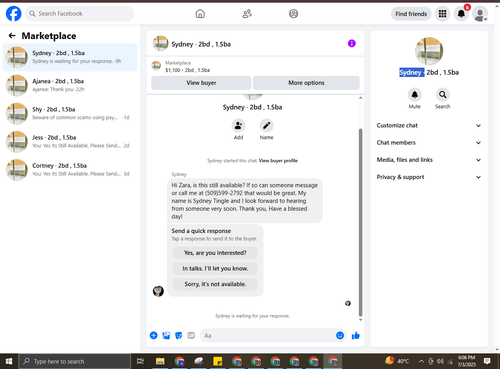The height and width of the screenshot is (369, 500).
Task: Open Cortney conversation in list
Action: click(x=70, y=170)
